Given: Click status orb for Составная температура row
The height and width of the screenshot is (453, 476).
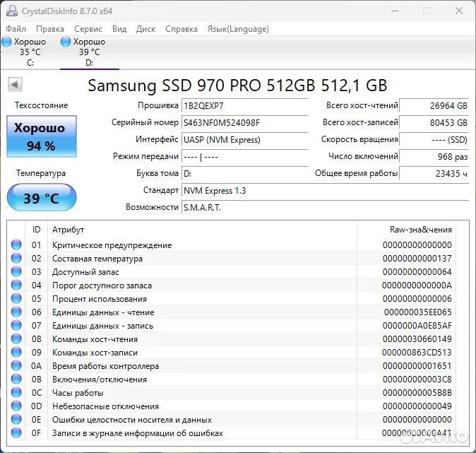Looking at the screenshot, I should pos(16,259).
